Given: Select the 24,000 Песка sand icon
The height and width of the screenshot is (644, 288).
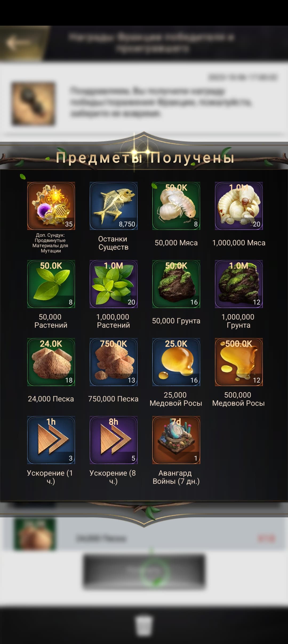Looking at the screenshot, I should (x=51, y=362).
